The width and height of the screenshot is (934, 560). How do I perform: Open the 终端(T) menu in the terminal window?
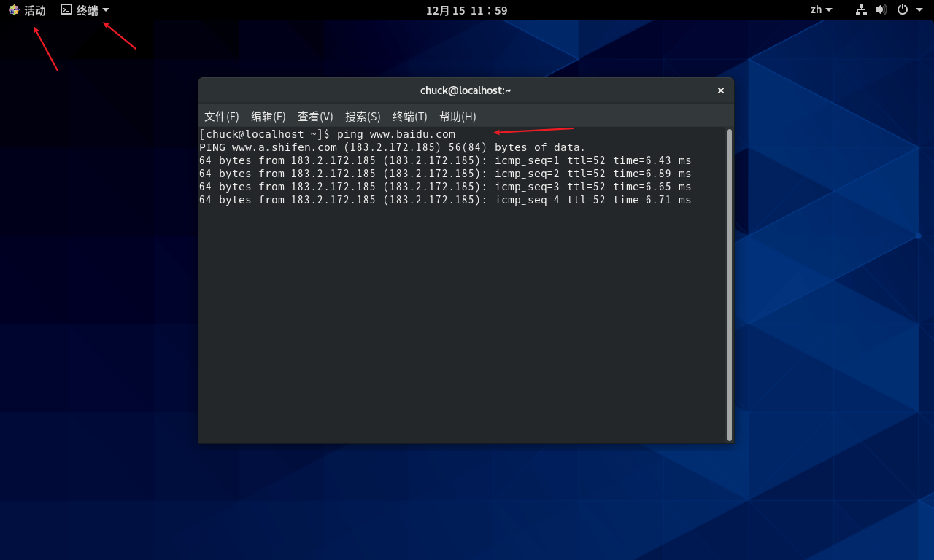coord(410,117)
